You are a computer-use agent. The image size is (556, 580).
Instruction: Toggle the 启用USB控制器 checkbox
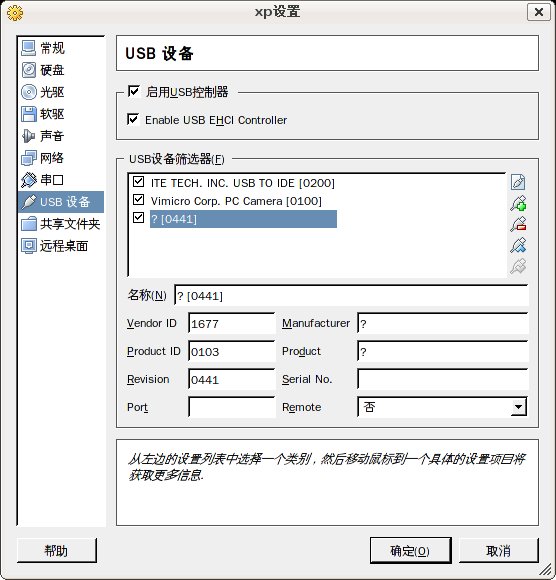point(133,91)
